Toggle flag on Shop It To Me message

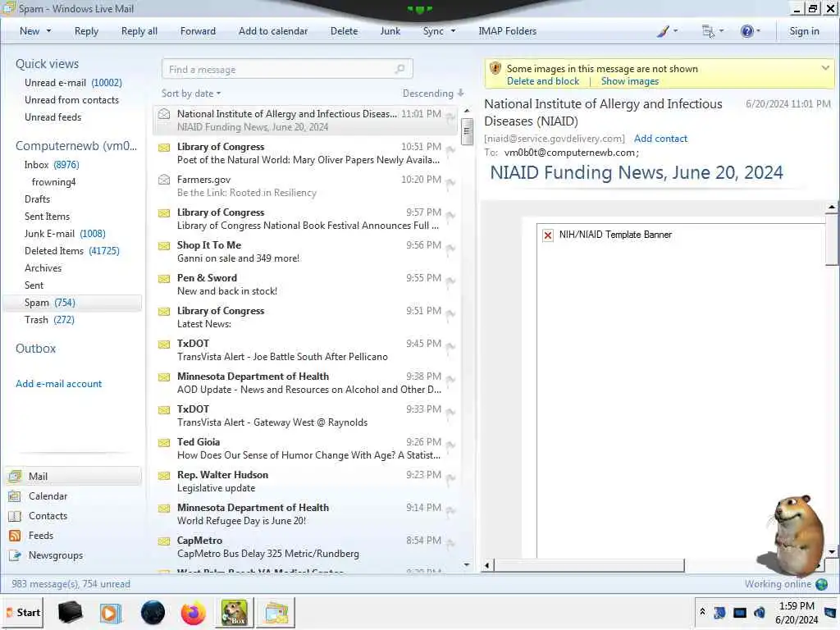(450, 249)
